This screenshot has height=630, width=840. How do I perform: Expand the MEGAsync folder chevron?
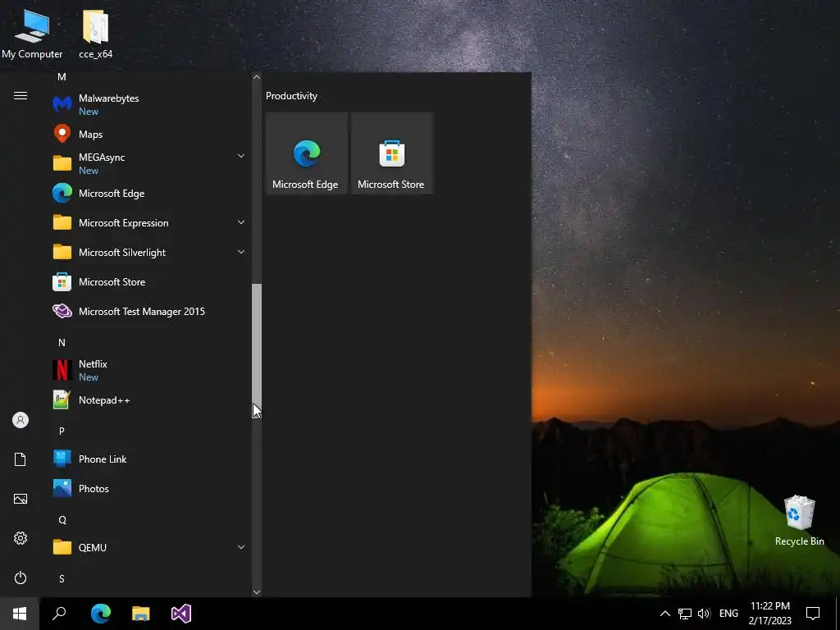[x=241, y=156]
